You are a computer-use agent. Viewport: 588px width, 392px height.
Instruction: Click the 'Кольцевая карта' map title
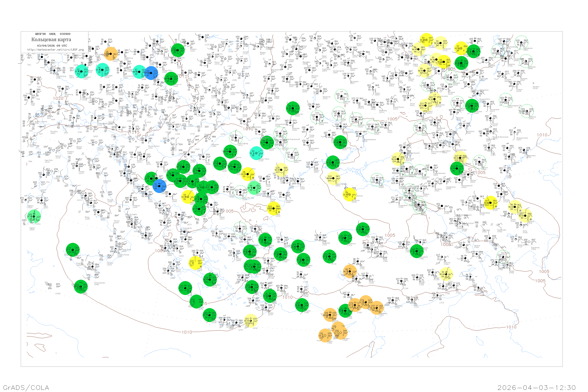tap(51, 40)
